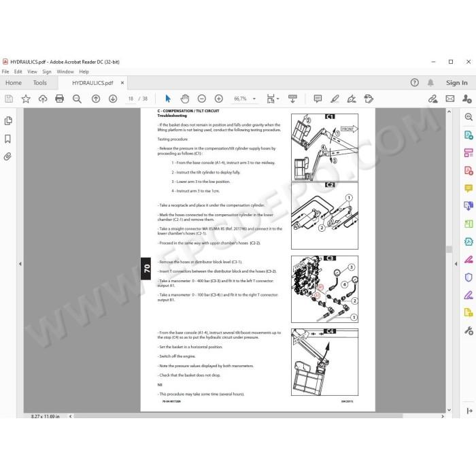Click the scrolling mode keyboard icon
The height and width of the screenshot is (476, 476).
coord(292,99)
